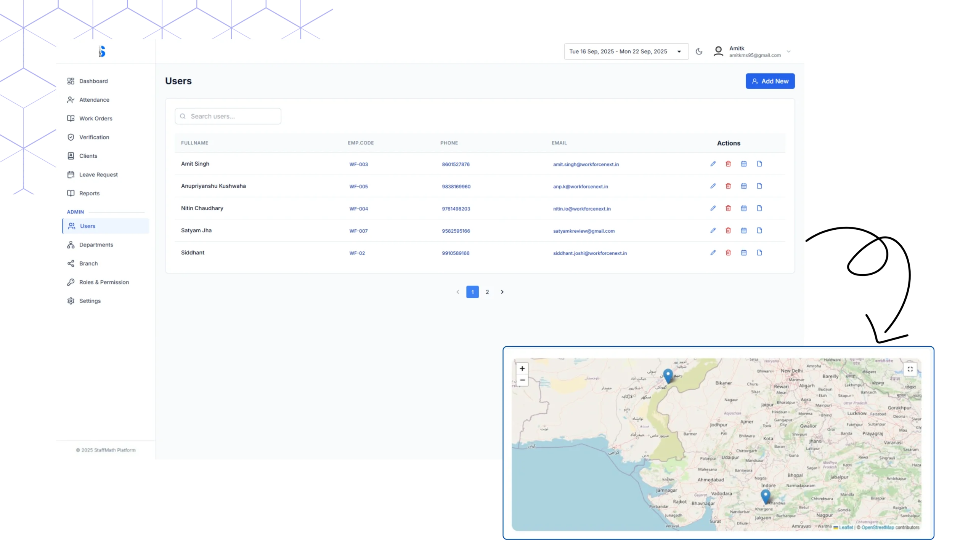Click the user avatar icon in the header
The height and width of the screenshot is (560, 976).
tap(718, 51)
